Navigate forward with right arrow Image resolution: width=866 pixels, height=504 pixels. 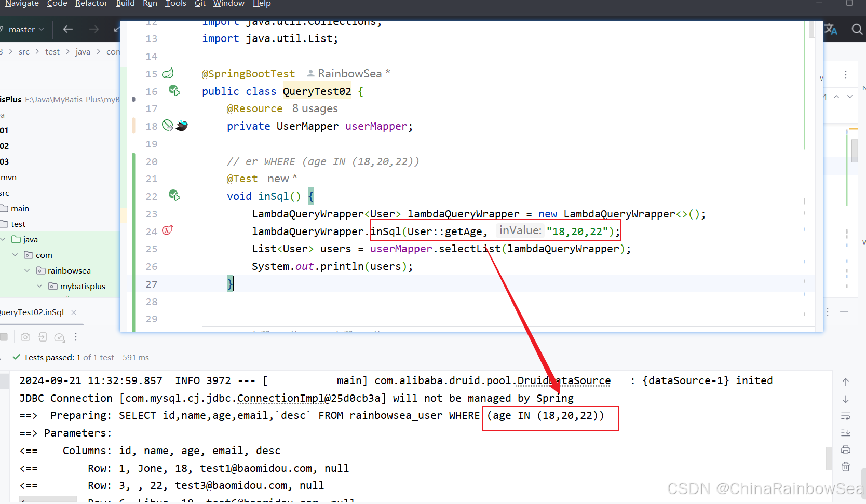pos(94,29)
